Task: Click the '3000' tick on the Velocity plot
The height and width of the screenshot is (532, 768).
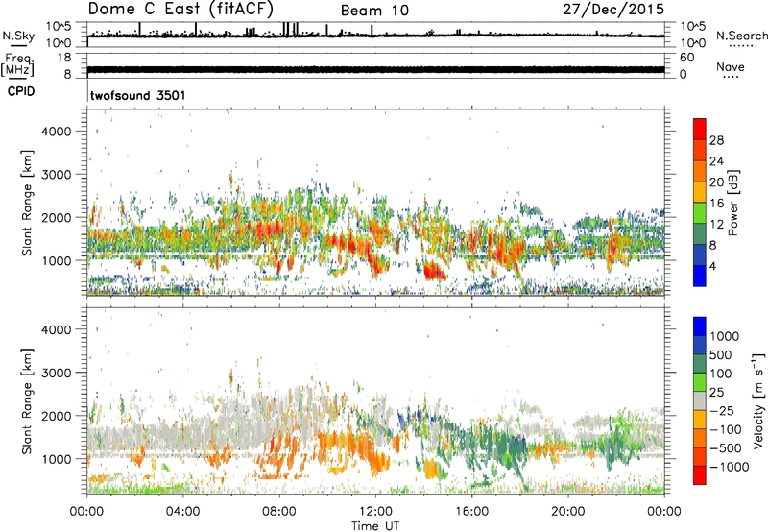Action: (57, 373)
